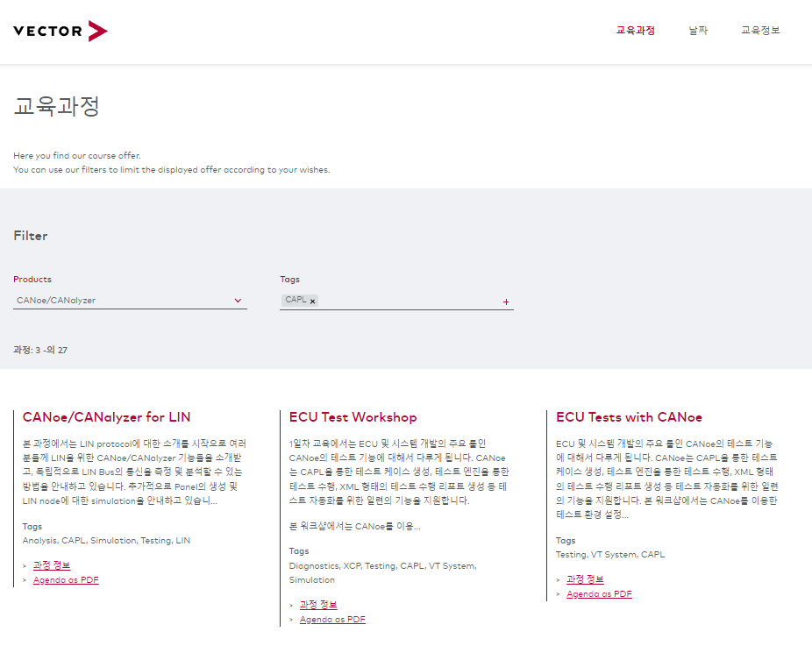
Task: Click the Vector logo
Action: pyautogui.click(x=61, y=31)
